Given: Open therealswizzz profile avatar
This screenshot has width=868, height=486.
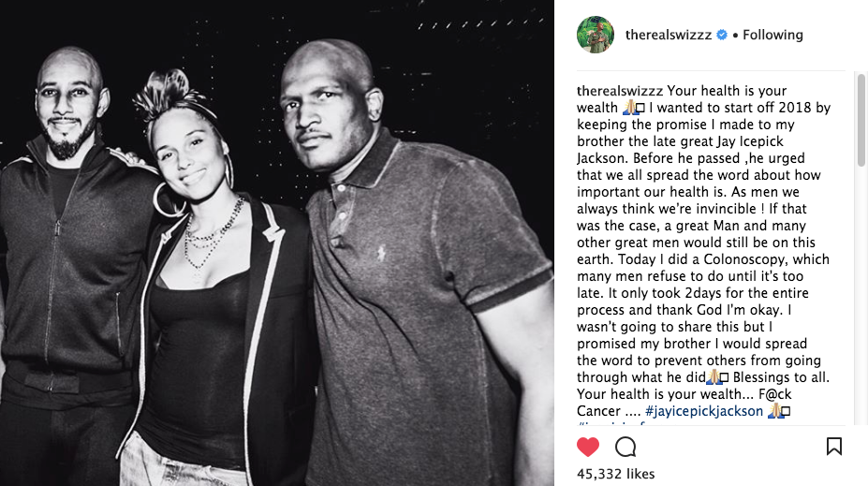Looking at the screenshot, I should pyautogui.click(x=596, y=35).
